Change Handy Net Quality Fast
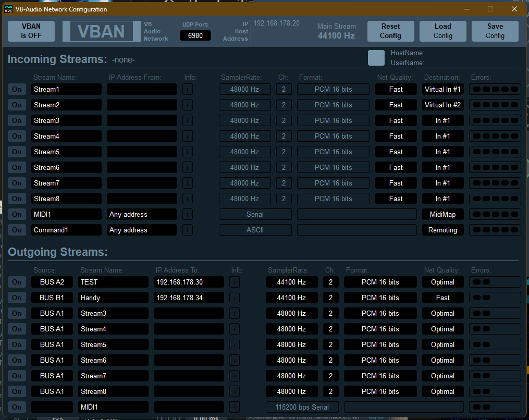The image size is (529, 420). point(442,298)
